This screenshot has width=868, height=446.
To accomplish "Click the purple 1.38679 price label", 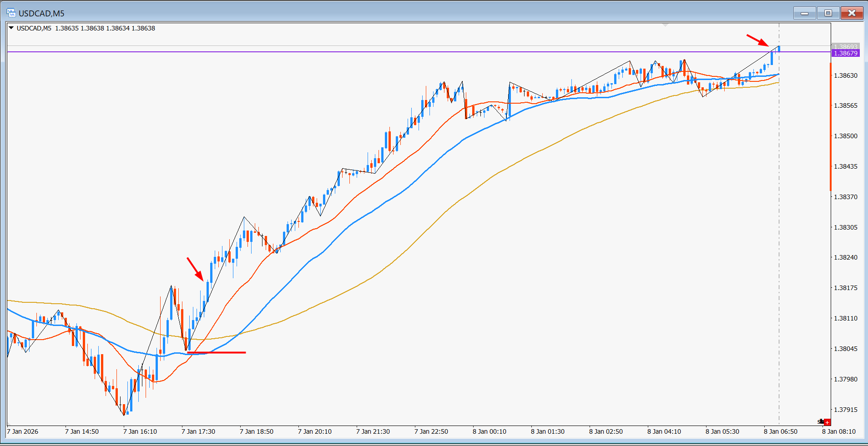I will click(x=845, y=53).
